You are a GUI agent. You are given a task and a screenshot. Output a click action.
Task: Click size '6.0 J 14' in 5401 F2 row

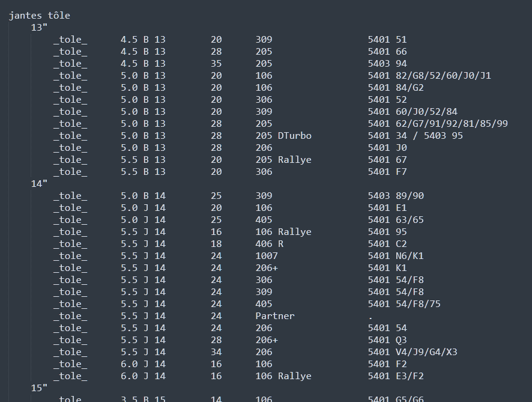(x=143, y=364)
